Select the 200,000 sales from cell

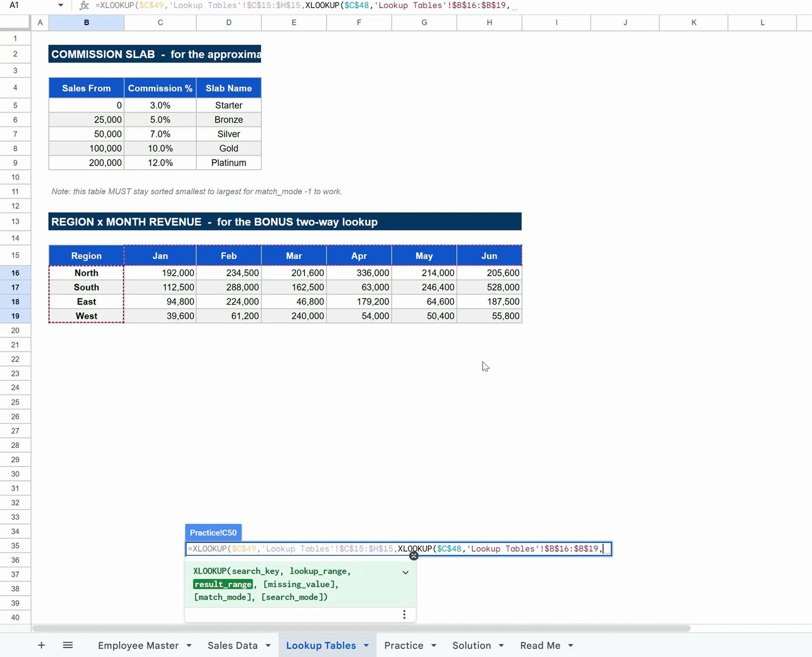click(x=86, y=162)
